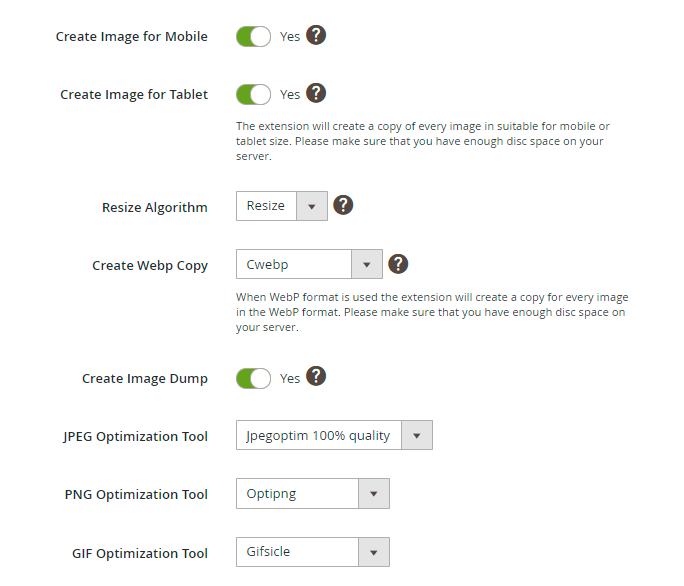
Task: Click help icon next to Create Image Dump
Action: 316,377
